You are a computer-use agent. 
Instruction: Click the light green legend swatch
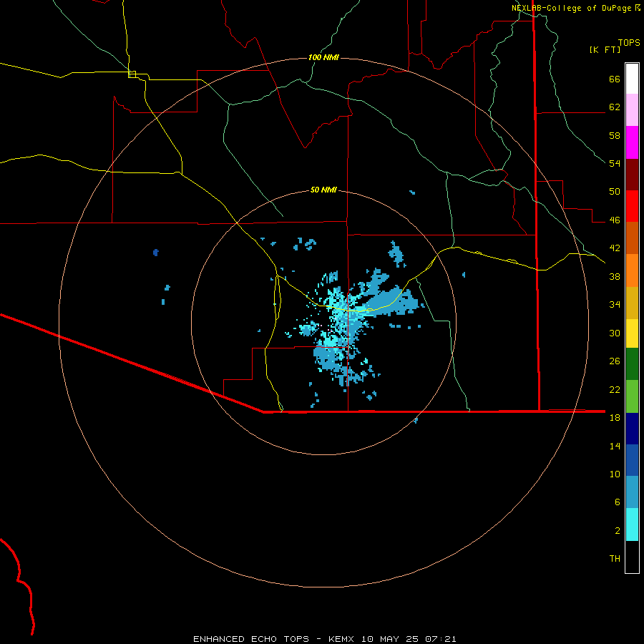(x=632, y=396)
